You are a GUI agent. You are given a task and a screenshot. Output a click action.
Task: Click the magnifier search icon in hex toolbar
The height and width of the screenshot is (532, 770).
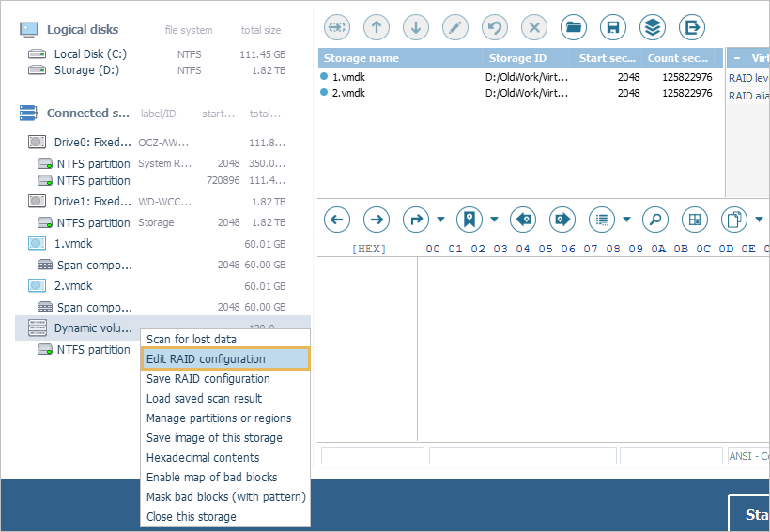[x=655, y=220]
